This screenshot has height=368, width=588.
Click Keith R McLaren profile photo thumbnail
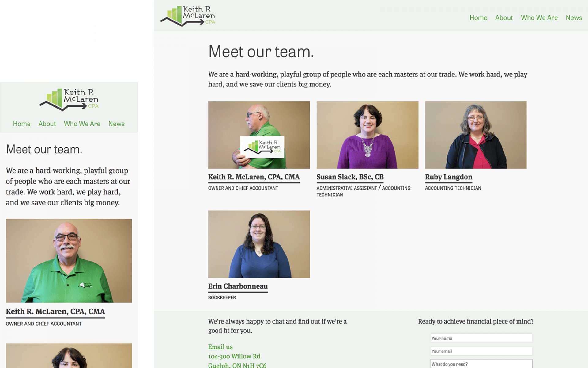(259, 135)
